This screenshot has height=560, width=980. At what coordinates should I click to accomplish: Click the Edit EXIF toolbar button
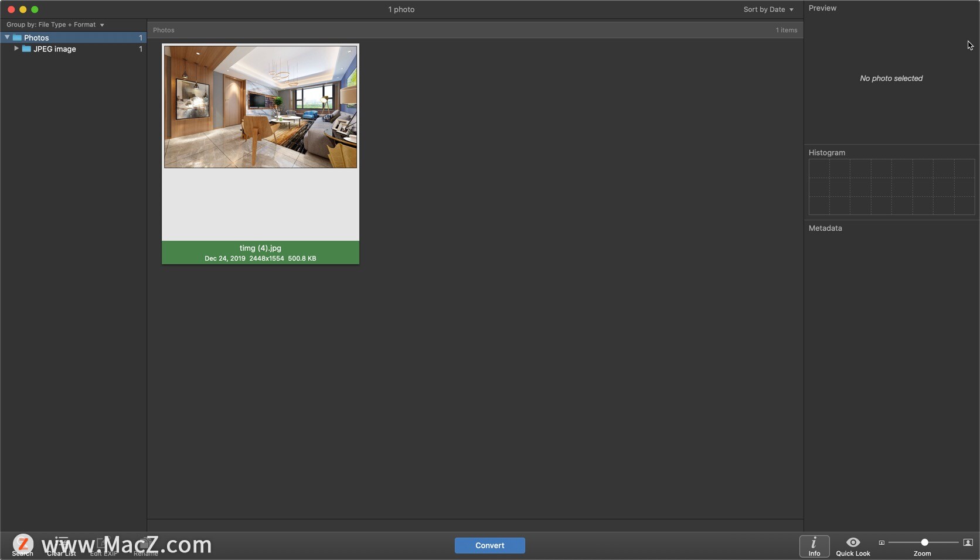(x=104, y=546)
